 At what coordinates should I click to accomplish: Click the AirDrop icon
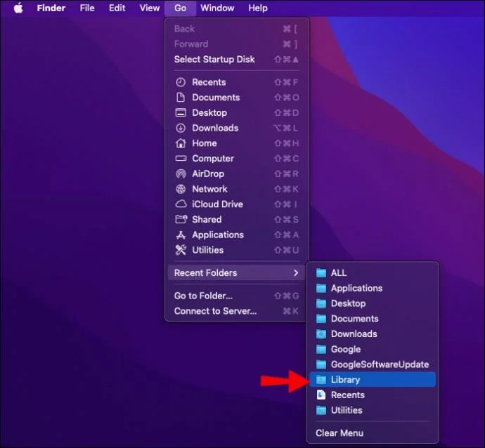point(181,173)
